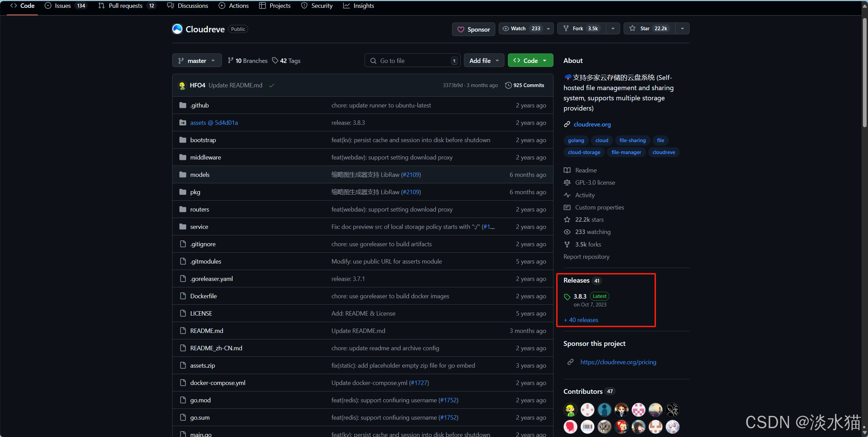Open the assets submodule folder icon
868x437 pixels.
[183, 122]
